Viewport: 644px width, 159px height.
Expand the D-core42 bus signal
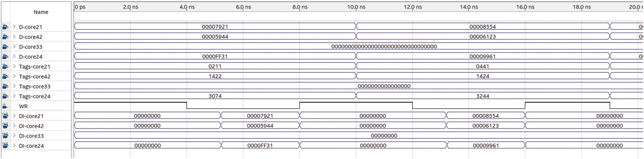14,37
